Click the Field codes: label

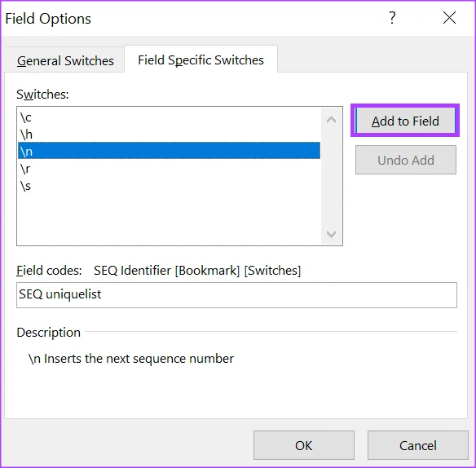coord(49,271)
